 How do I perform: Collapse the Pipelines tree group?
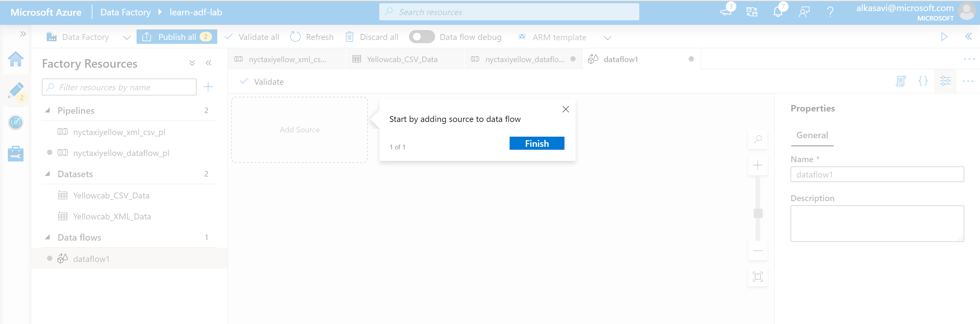[48, 111]
